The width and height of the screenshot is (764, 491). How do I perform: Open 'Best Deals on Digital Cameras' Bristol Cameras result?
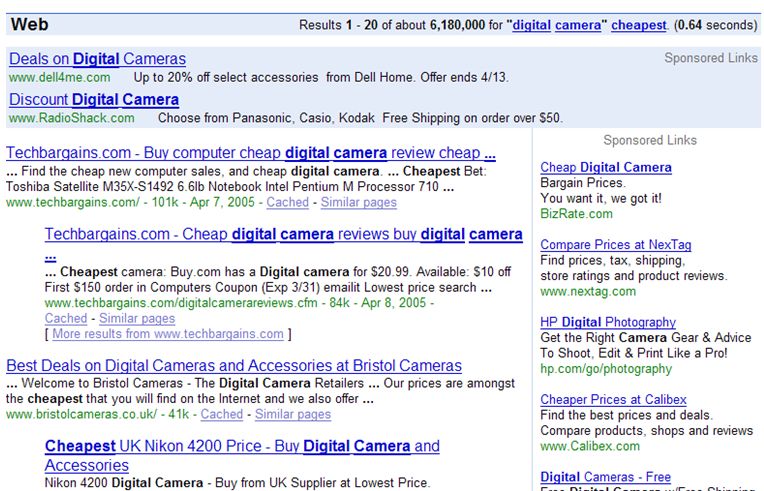[x=234, y=365]
